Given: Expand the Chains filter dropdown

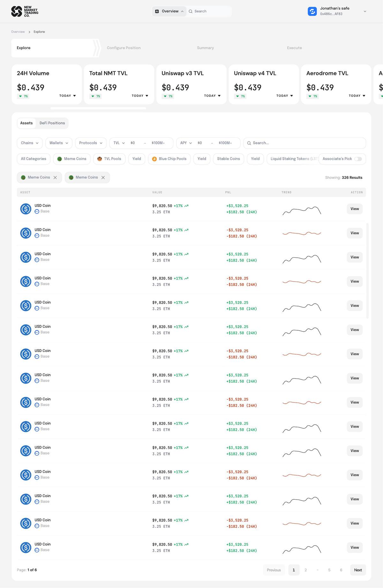Looking at the screenshot, I should coord(30,143).
